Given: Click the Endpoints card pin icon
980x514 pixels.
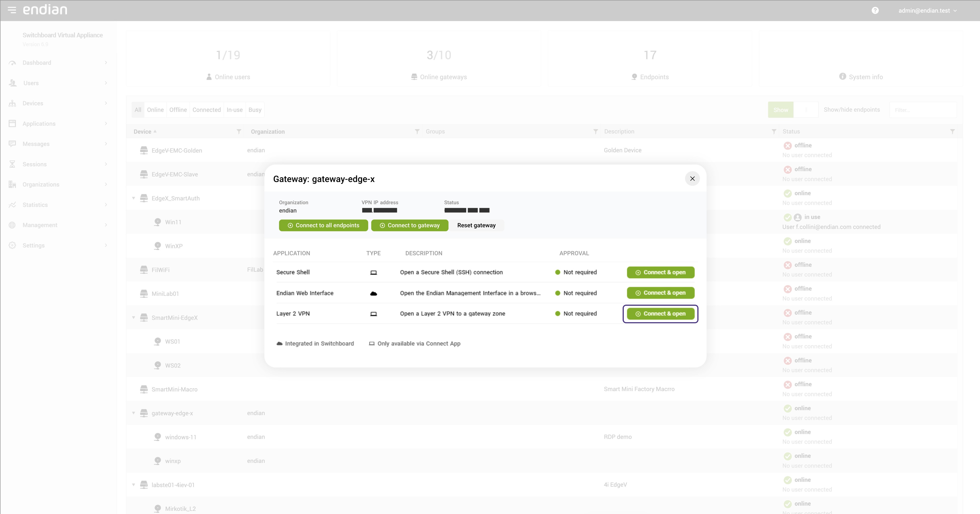Looking at the screenshot, I should coord(634,77).
